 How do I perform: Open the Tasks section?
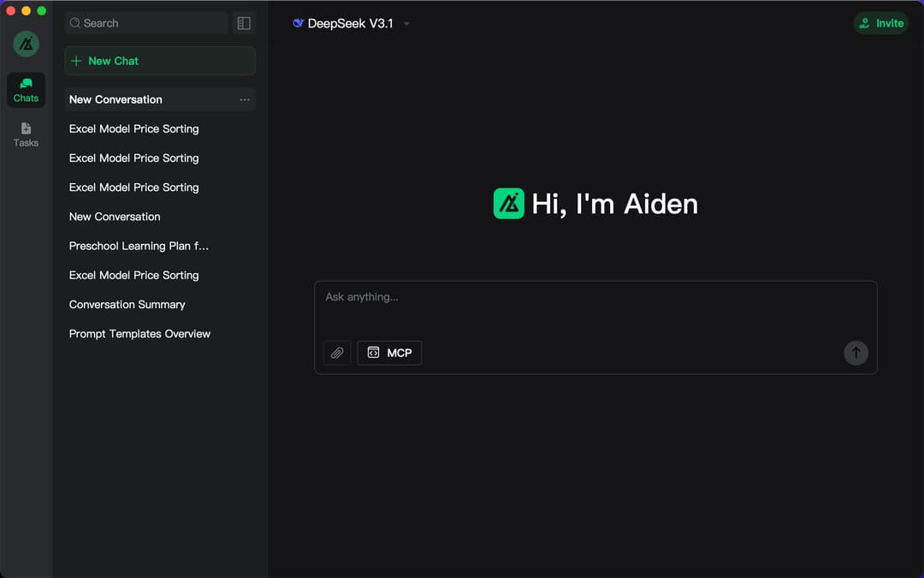point(26,134)
